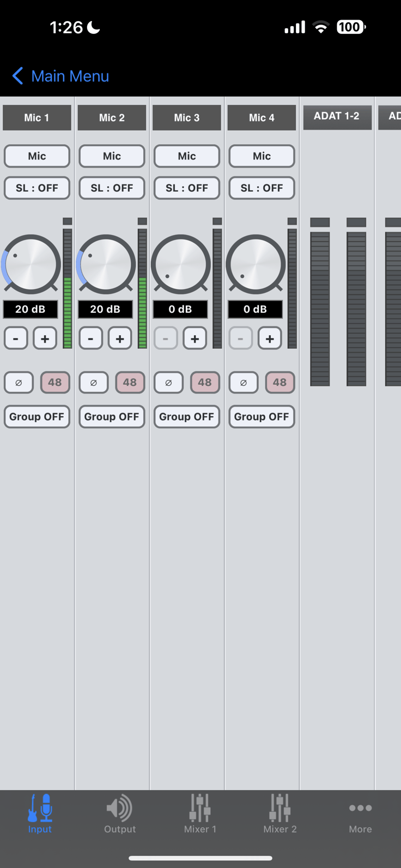
Task: Select the ADAT 1-2 channel header
Action: [x=337, y=117]
